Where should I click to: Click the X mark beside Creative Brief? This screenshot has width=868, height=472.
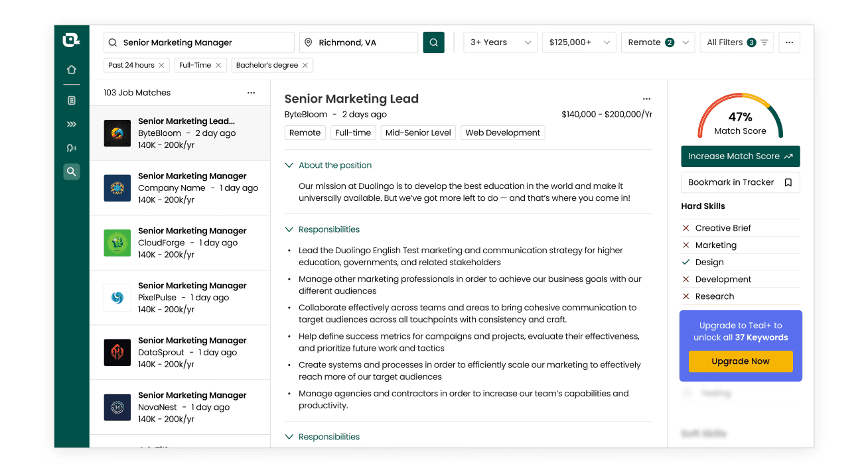point(686,228)
